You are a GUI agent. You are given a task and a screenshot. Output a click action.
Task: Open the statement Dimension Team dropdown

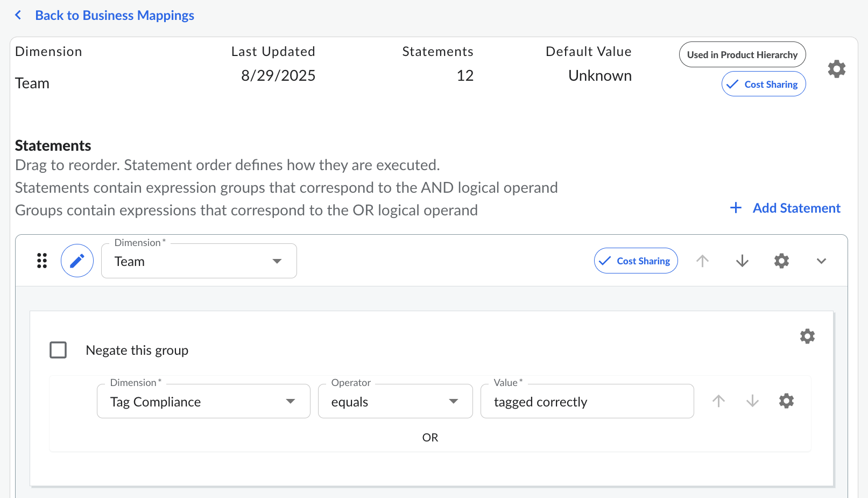[x=199, y=261]
